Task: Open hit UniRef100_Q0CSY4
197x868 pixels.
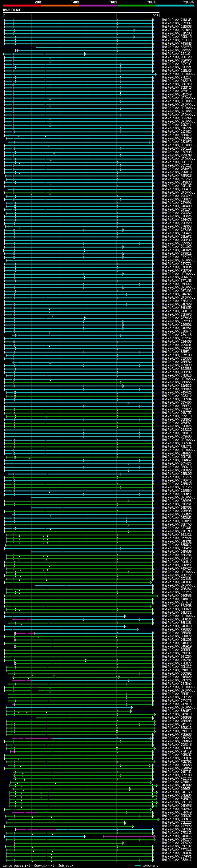Action: (177, 680)
